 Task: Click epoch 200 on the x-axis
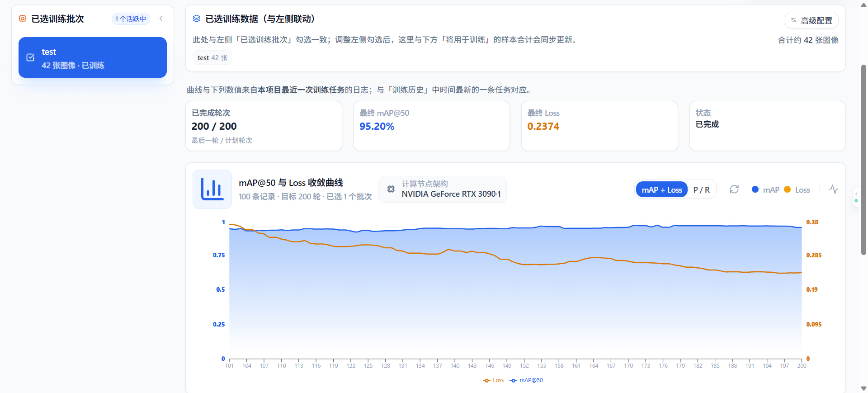pyautogui.click(x=802, y=366)
